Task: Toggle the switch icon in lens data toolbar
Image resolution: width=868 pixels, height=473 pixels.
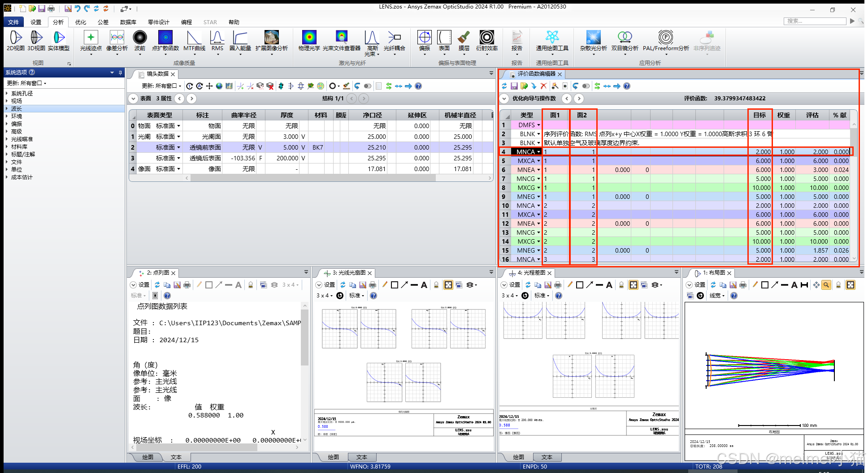Action: pyautogui.click(x=368, y=86)
